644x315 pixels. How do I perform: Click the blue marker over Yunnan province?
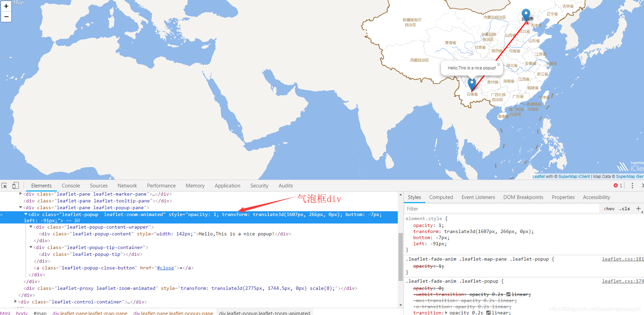(472, 84)
